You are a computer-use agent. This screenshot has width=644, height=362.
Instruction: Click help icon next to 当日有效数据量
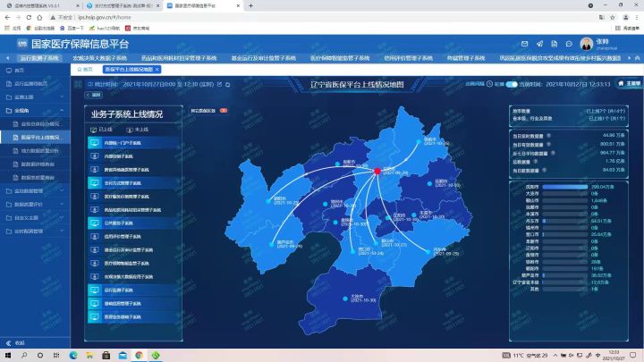[x=548, y=144]
